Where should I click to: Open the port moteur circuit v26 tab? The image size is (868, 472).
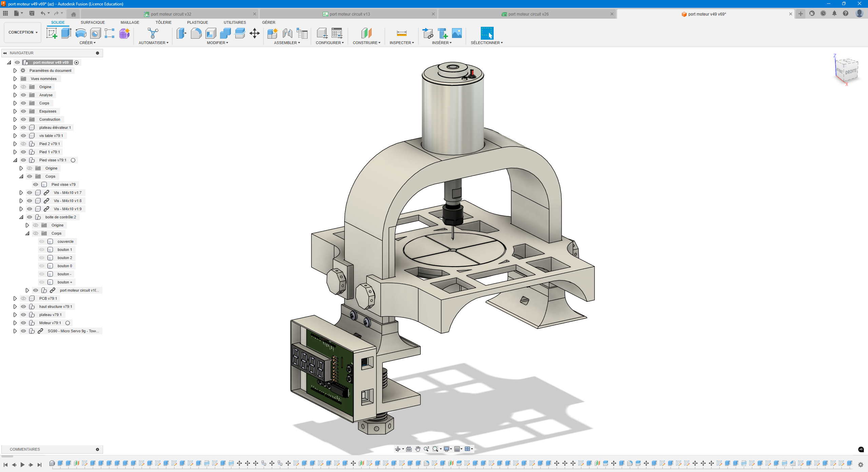tap(528, 14)
